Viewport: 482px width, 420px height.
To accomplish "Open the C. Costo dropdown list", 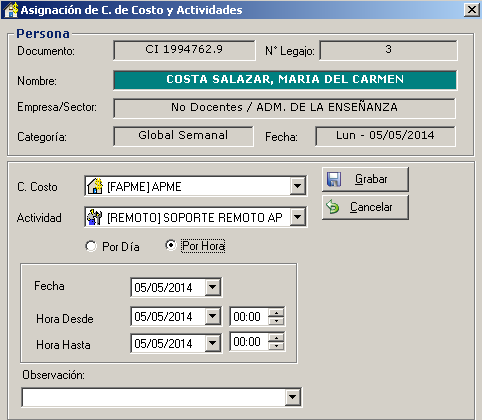I will (298, 186).
